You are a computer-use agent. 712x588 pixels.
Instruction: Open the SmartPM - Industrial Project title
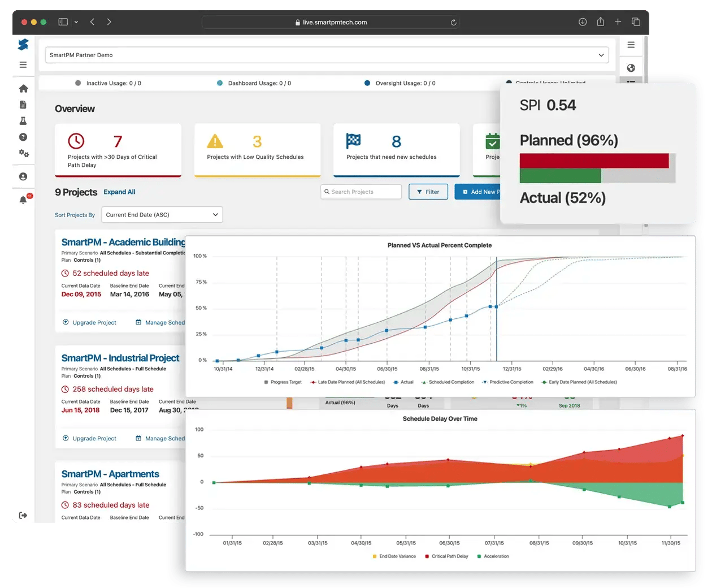pyautogui.click(x=120, y=358)
